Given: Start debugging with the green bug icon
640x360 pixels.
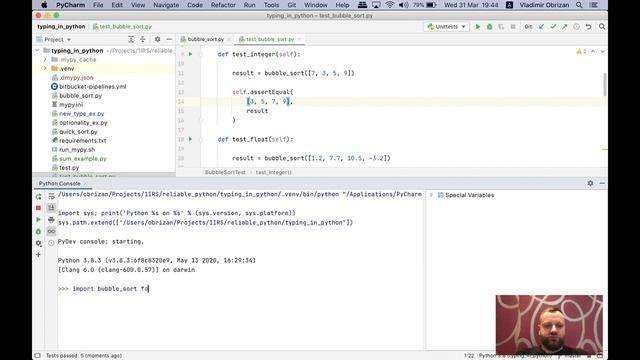Looking at the screenshot, I should (489, 27).
